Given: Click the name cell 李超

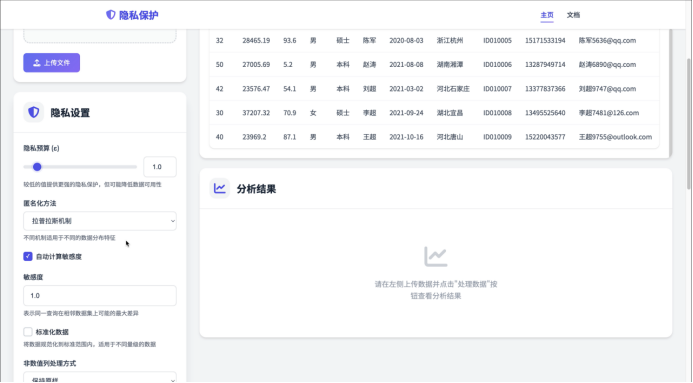Looking at the screenshot, I should [x=369, y=113].
